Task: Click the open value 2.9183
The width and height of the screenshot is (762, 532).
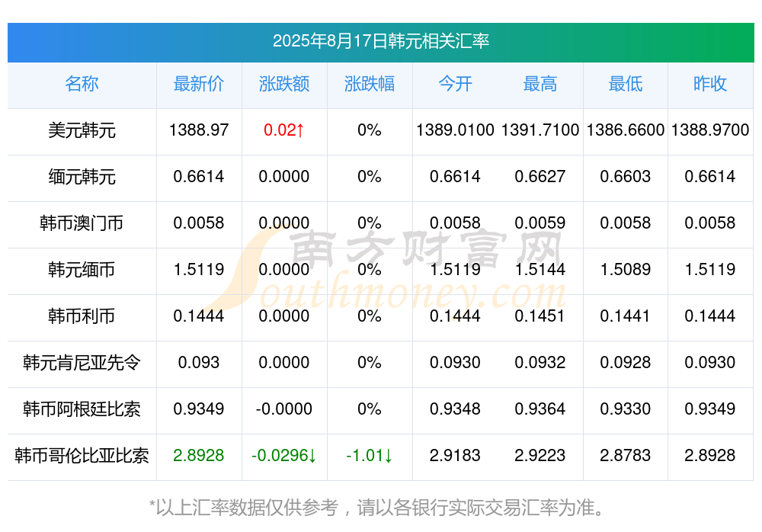Action: click(455, 456)
